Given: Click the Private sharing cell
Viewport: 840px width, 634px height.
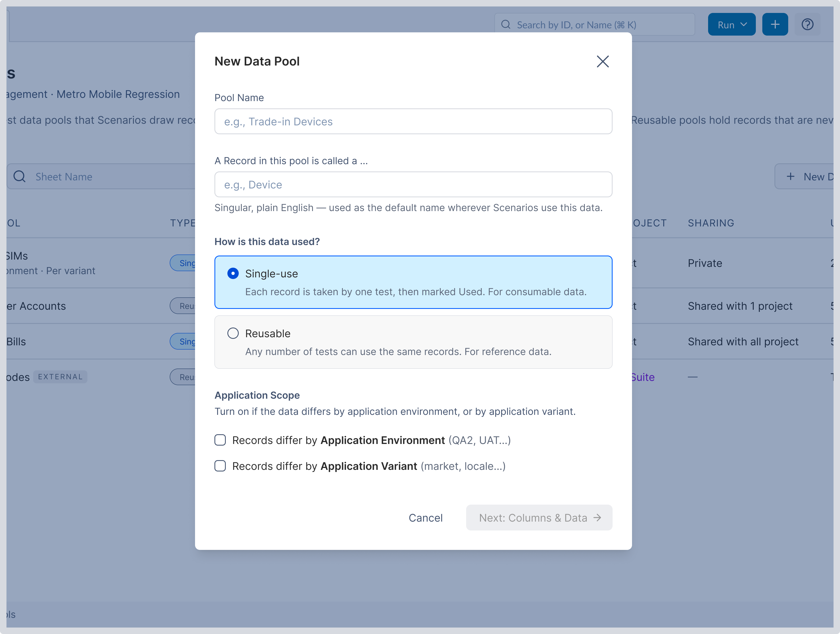Looking at the screenshot, I should pyautogui.click(x=705, y=263).
